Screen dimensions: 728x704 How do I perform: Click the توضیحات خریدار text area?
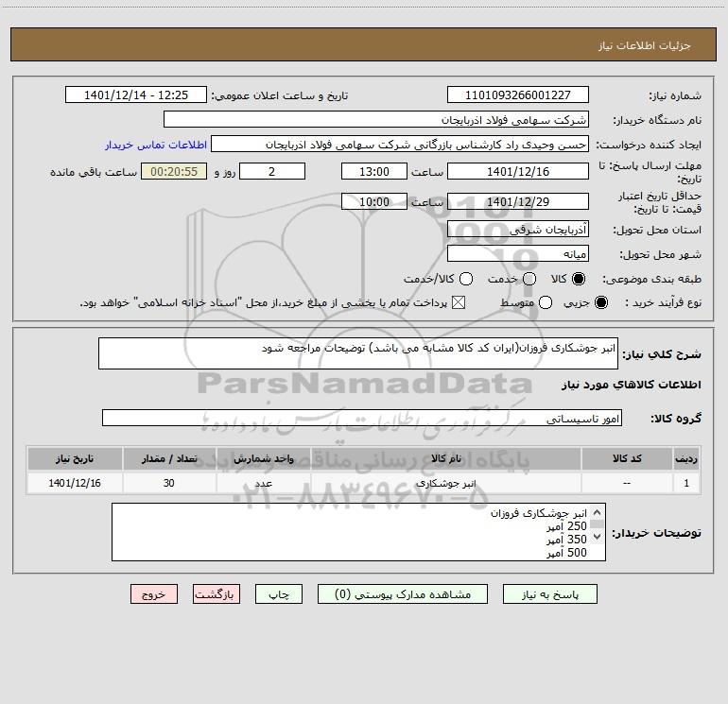click(358, 532)
